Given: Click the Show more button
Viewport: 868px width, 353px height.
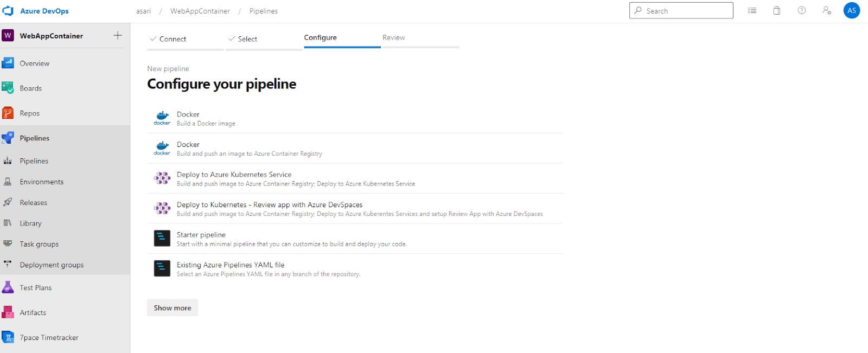Looking at the screenshot, I should pos(173,307).
